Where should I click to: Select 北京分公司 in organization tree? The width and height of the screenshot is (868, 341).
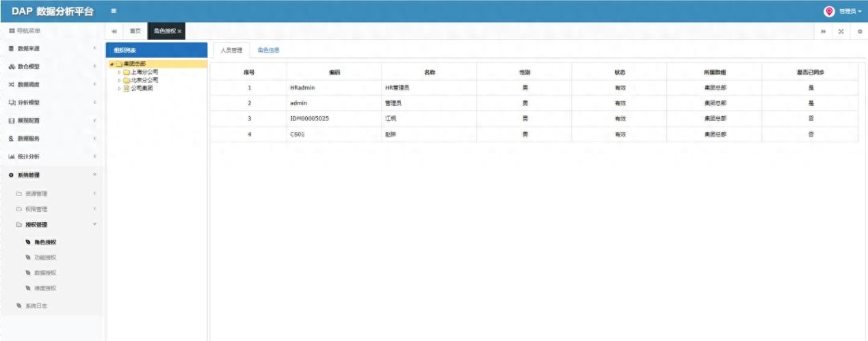click(144, 80)
